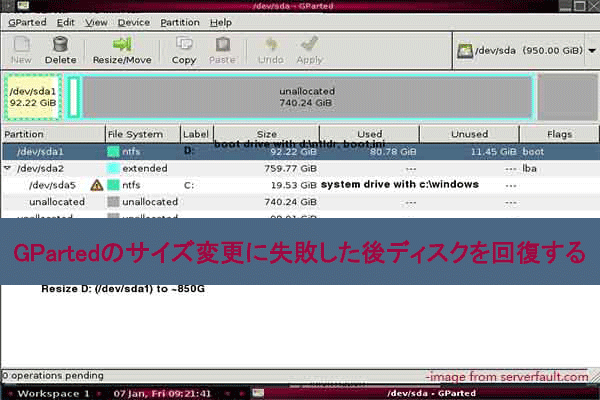Open the GParted menu

[27, 23]
